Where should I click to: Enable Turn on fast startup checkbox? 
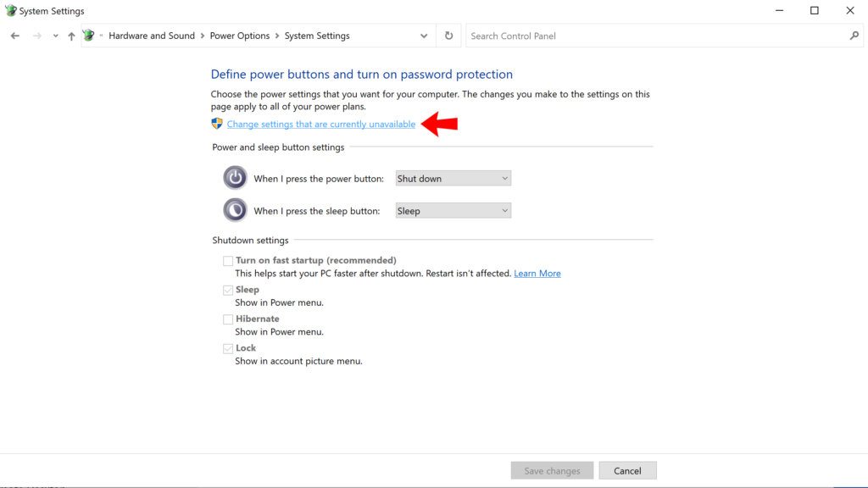228,261
